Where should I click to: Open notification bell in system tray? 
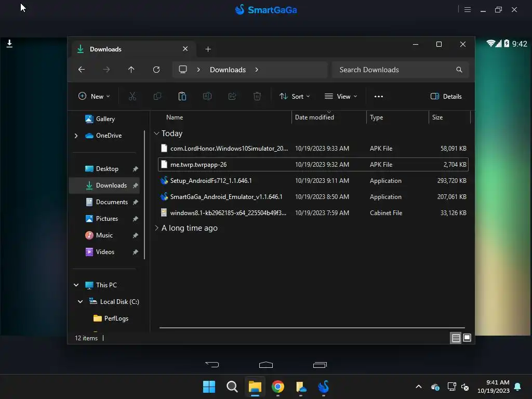(x=518, y=387)
